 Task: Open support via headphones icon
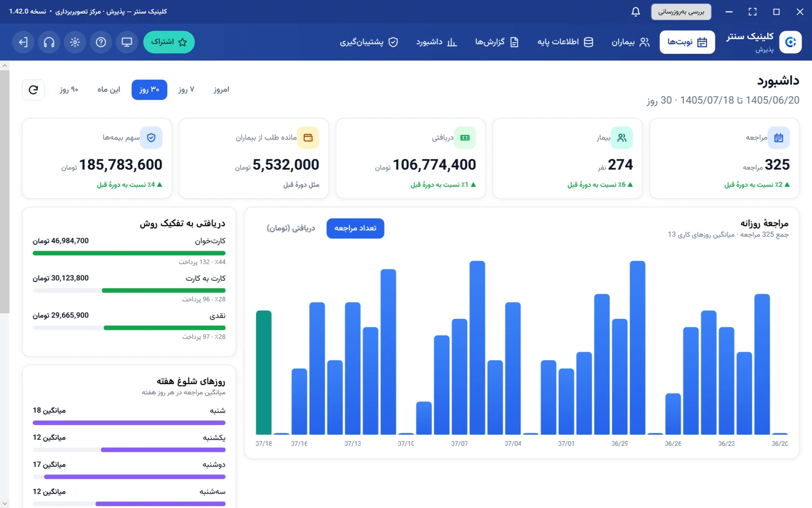[x=49, y=42]
